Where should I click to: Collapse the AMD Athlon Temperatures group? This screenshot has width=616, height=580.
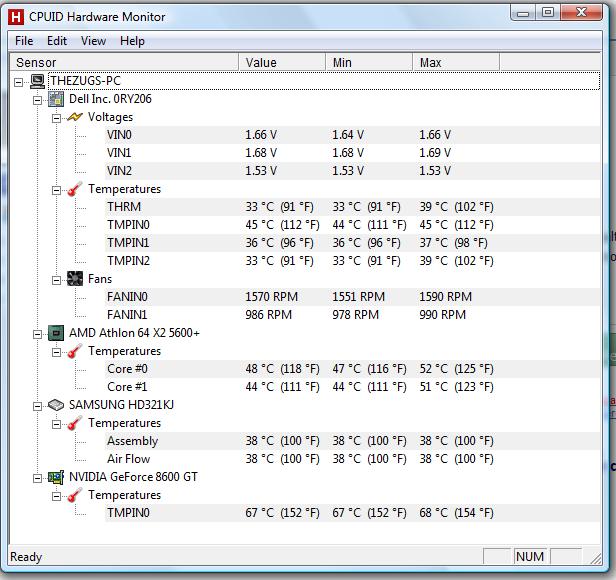(x=57, y=352)
